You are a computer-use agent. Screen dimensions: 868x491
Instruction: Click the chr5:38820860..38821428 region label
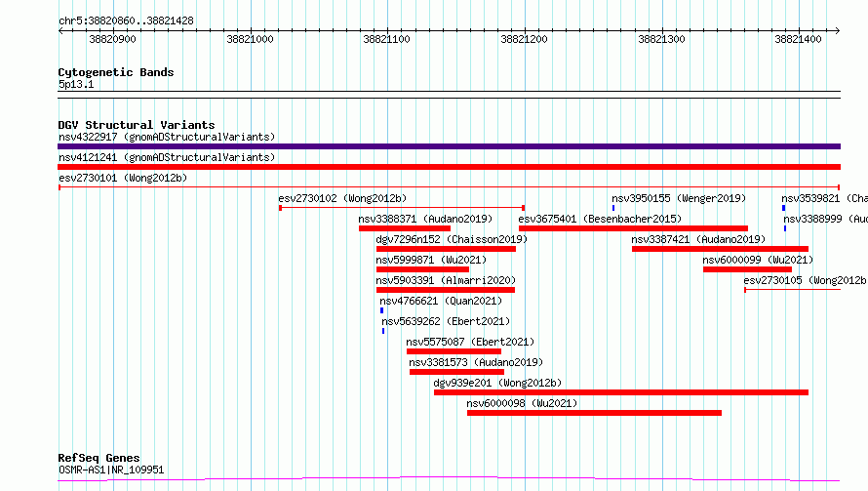point(126,21)
